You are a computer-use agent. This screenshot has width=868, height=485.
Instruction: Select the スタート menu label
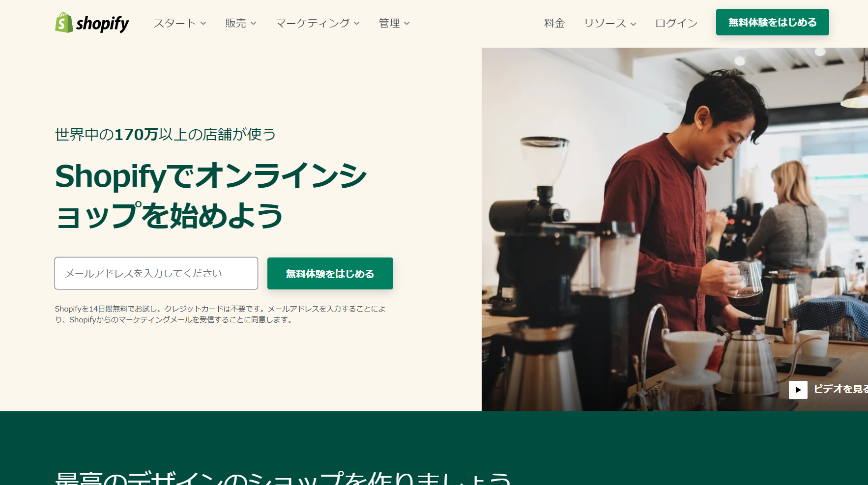(x=174, y=23)
